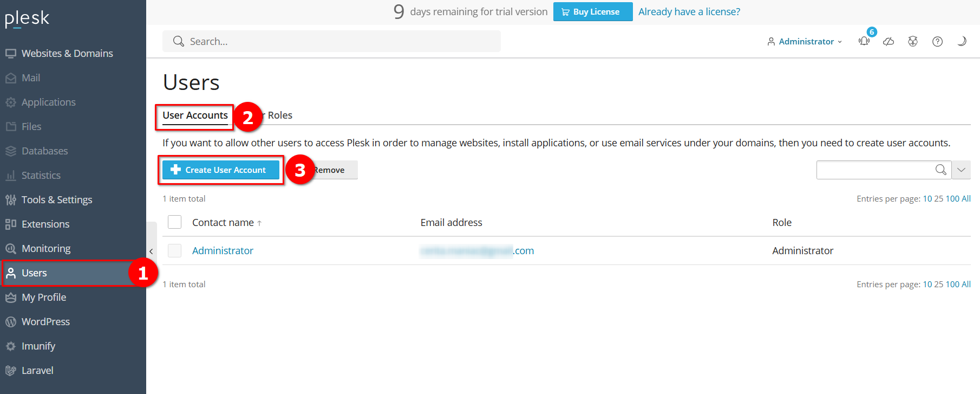980x394 pixels.
Task: Click Create User Account button
Action: pos(221,170)
